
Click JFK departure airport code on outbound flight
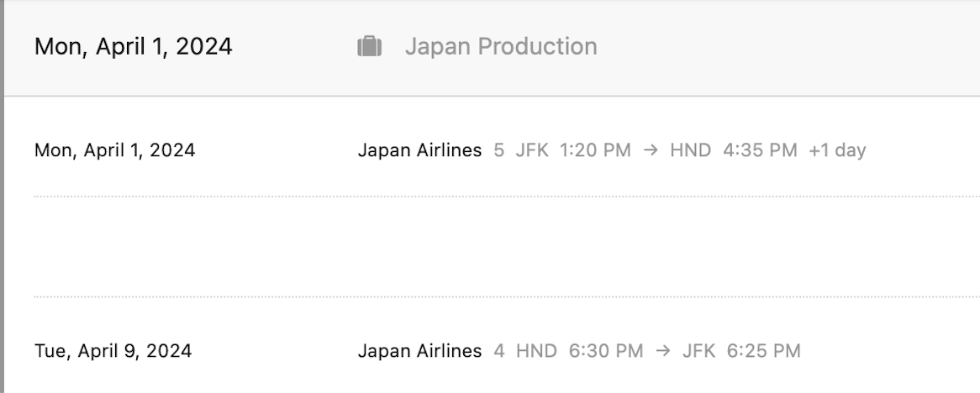(532, 150)
